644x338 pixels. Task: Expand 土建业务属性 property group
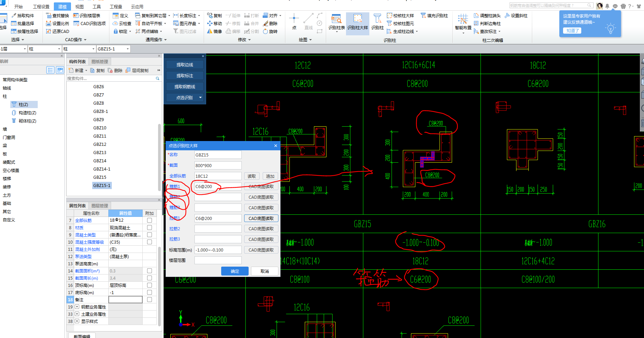(77, 314)
